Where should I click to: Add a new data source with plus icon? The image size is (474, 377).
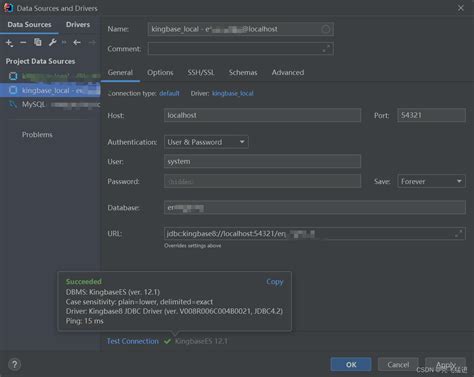(x=9, y=43)
